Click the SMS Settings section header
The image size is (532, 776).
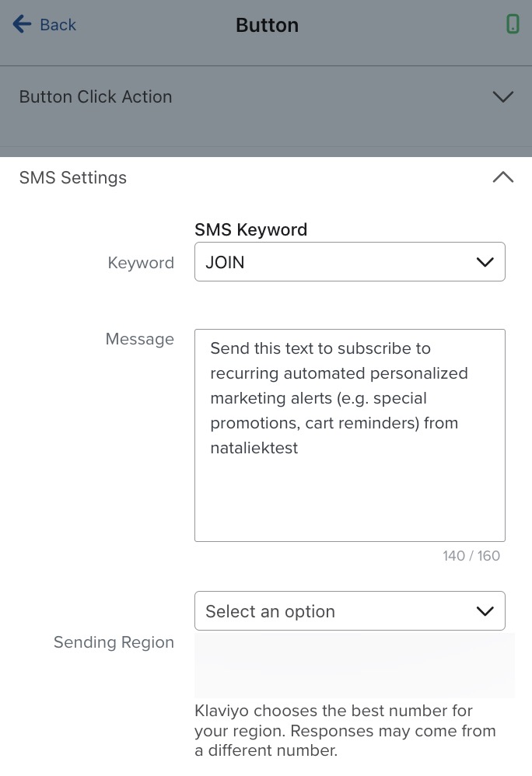coord(72,177)
